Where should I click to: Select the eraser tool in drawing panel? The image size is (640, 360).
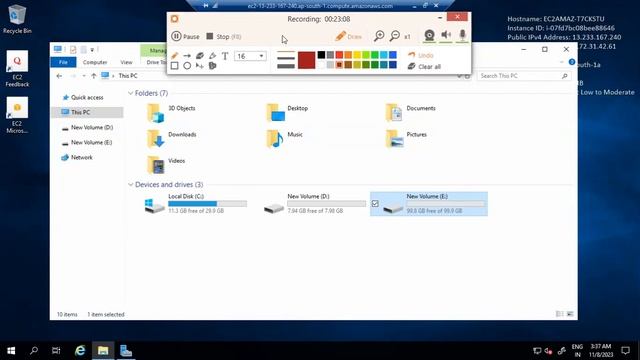pos(200,56)
